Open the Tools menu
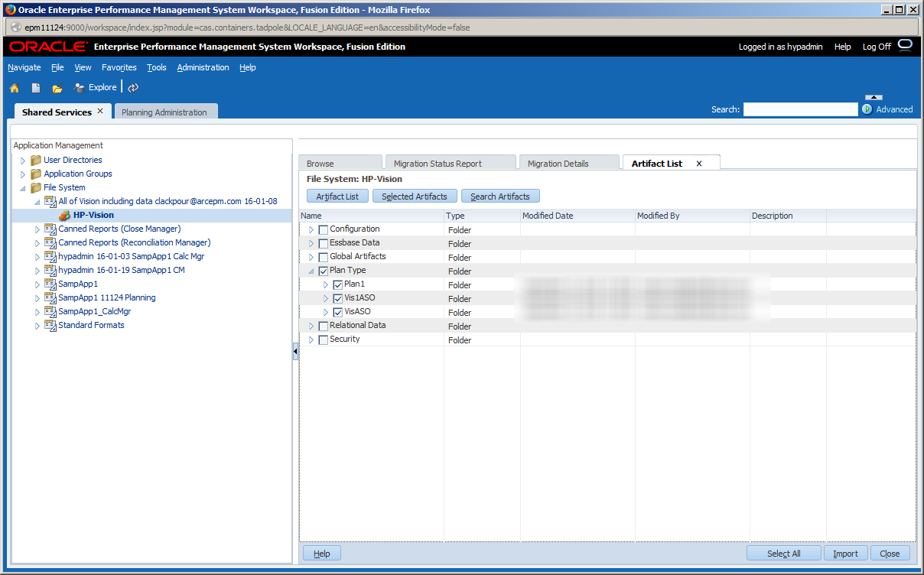The image size is (924, 575). [x=157, y=67]
